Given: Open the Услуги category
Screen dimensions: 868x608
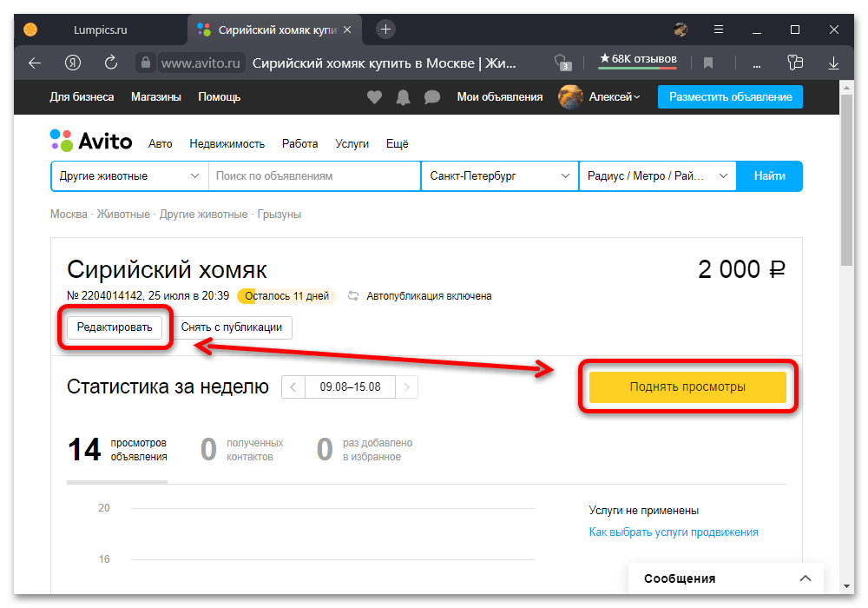Looking at the screenshot, I should click(x=352, y=144).
